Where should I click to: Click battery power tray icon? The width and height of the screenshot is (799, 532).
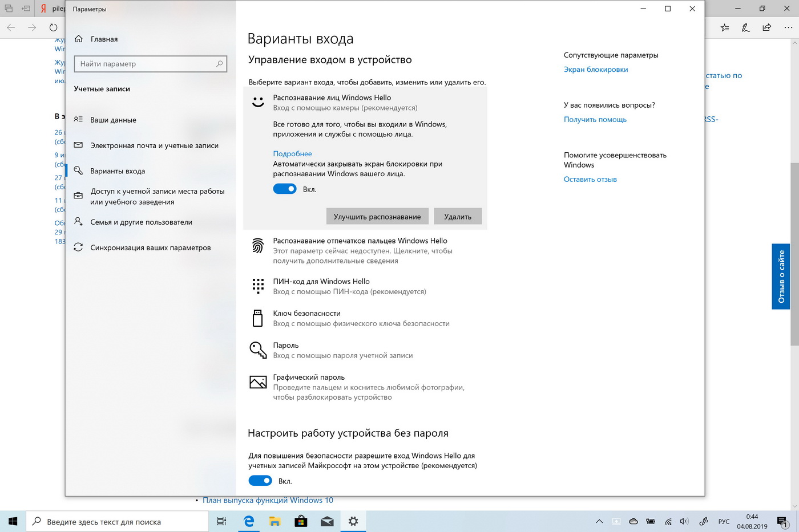pyautogui.click(x=651, y=521)
